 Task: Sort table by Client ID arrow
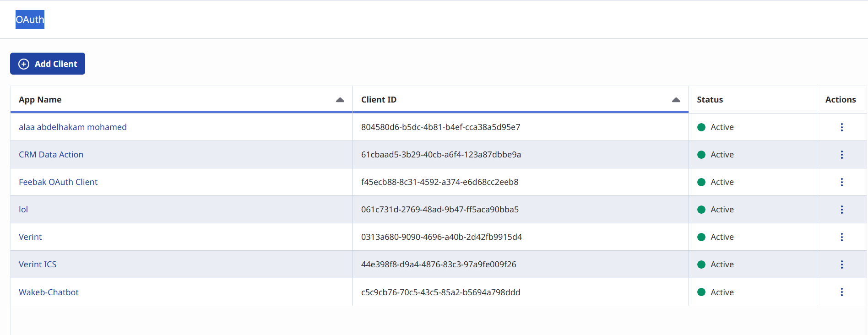(676, 100)
